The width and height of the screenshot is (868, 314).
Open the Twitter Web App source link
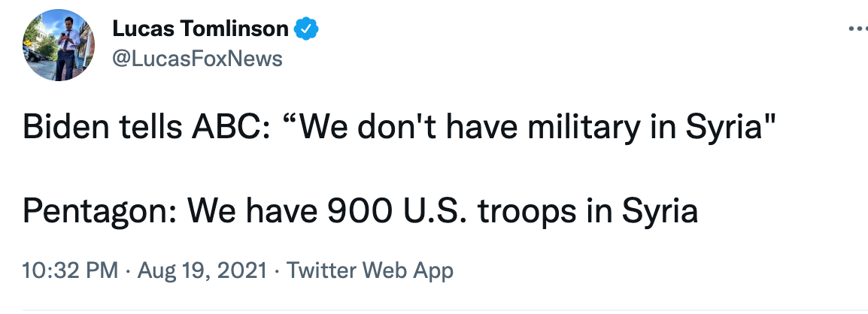tap(370, 270)
